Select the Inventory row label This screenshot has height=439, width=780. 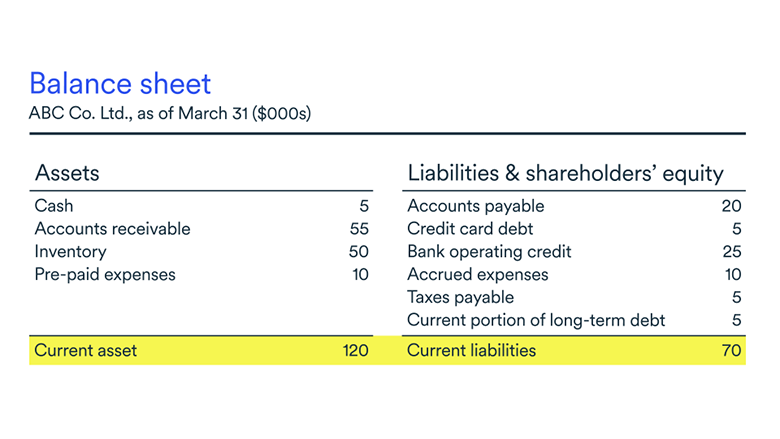[70, 252]
